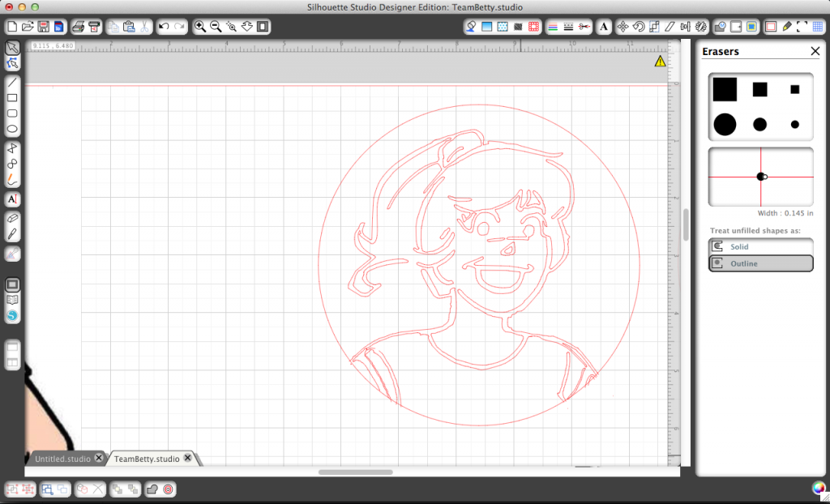Open the Text Style A panel
This screenshot has width=830, height=504.
(x=603, y=27)
